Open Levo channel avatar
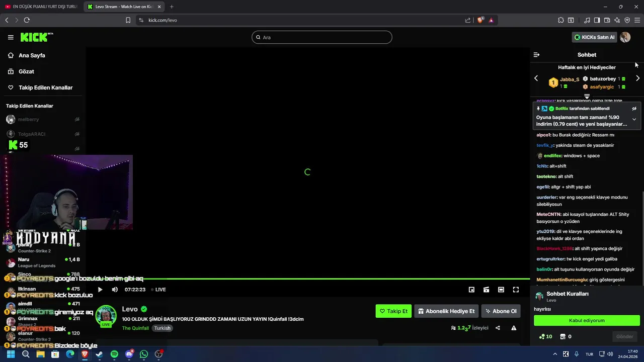Viewport: 644px width, 362px height. click(106, 316)
